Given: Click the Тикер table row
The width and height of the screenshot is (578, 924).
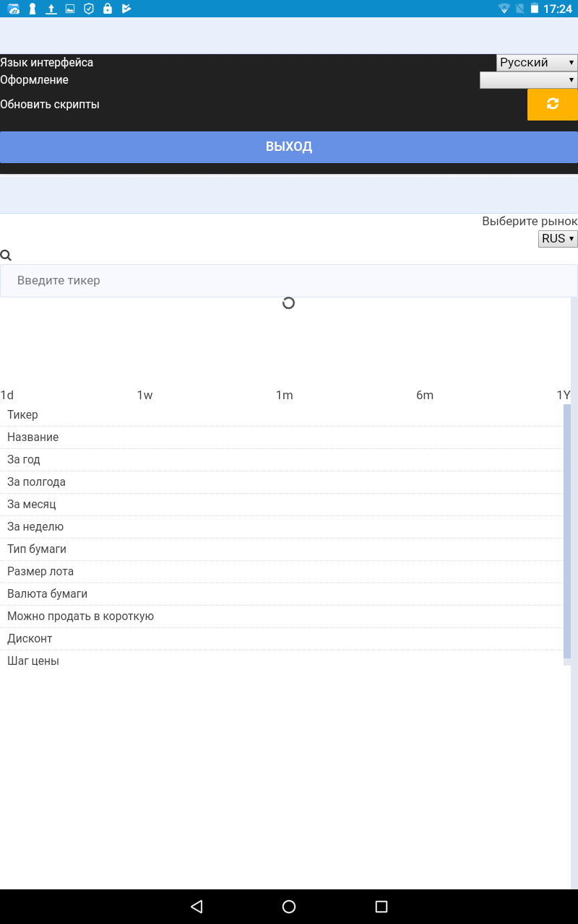Looking at the screenshot, I should [282, 415].
